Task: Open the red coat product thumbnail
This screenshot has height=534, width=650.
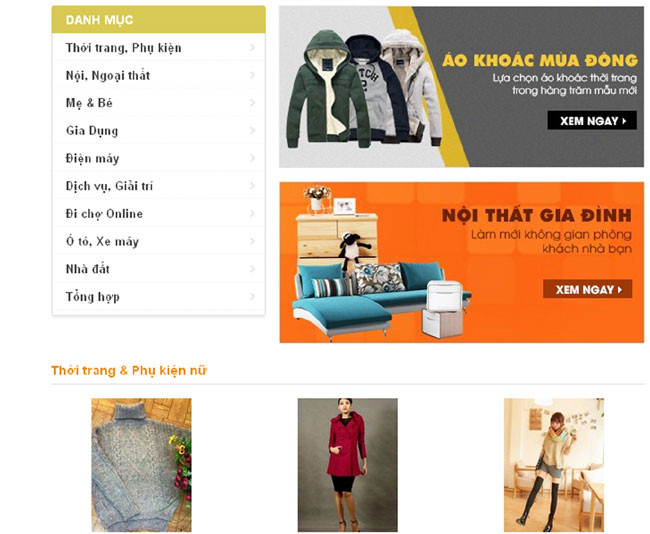Action: [347, 465]
